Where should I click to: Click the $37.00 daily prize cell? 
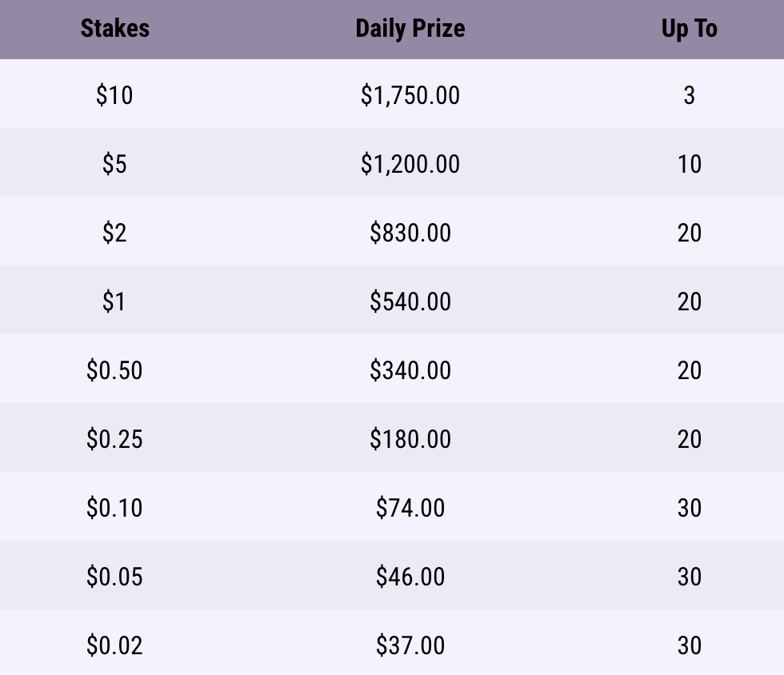click(x=410, y=645)
